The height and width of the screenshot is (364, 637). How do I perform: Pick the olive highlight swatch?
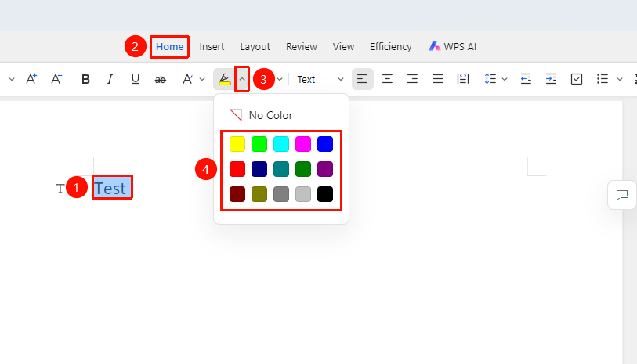(259, 194)
